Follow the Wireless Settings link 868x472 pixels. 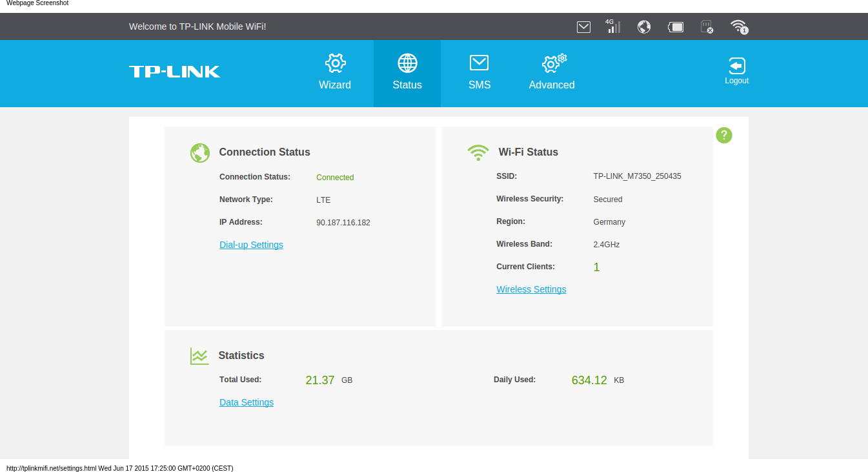tap(531, 289)
